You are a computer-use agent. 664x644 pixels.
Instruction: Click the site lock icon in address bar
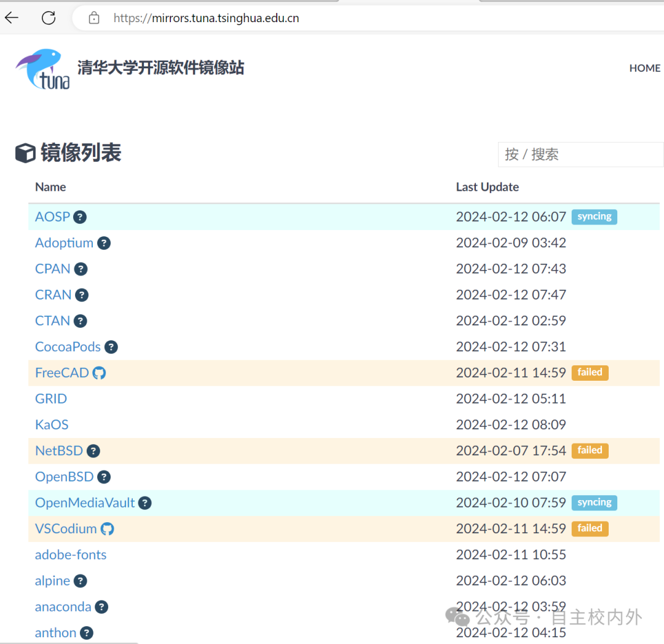[x=94, y=18]
